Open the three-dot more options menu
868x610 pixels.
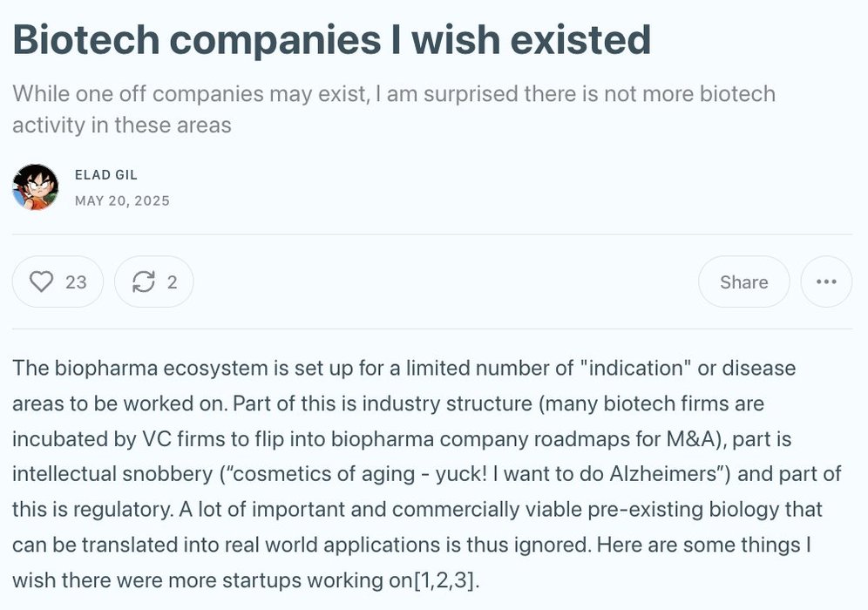825,281
